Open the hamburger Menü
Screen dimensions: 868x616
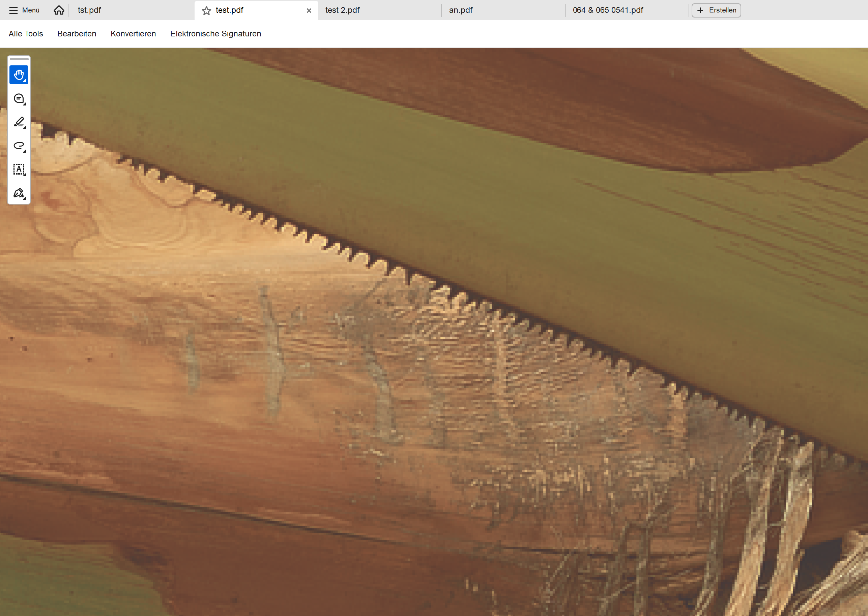[x=24, y=10]
